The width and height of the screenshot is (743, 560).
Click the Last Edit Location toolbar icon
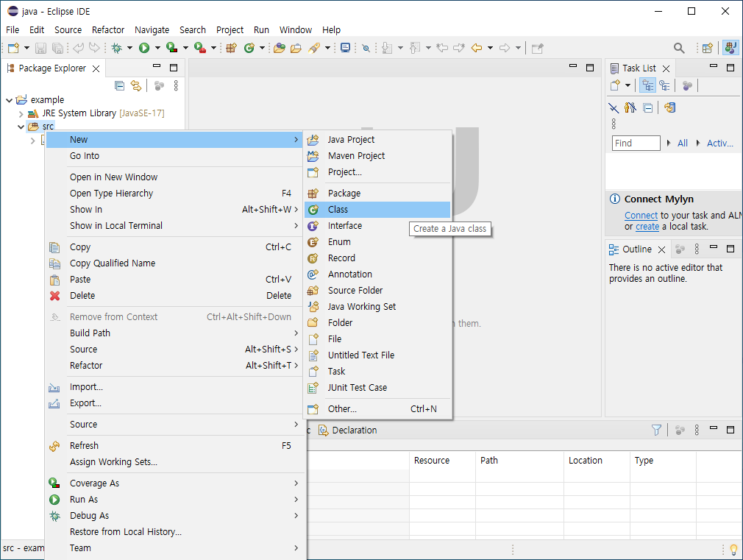tap(442, 48)
